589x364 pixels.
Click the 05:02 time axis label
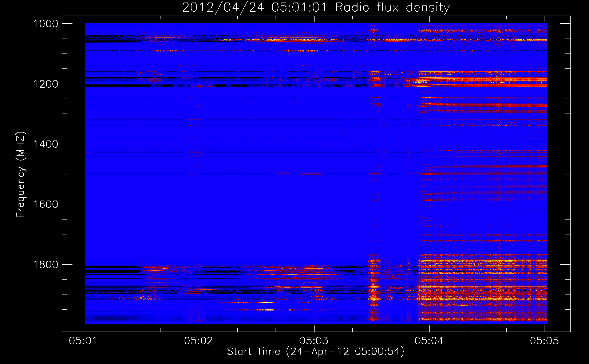click(x=198, y=341)
